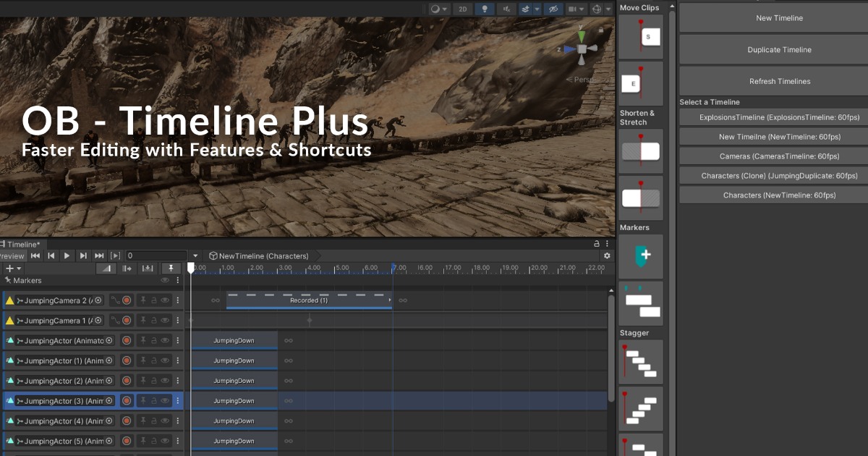Open the Timeline settings gear icon
This screenshot has height=456, width=868.
[x=606, y=256]
